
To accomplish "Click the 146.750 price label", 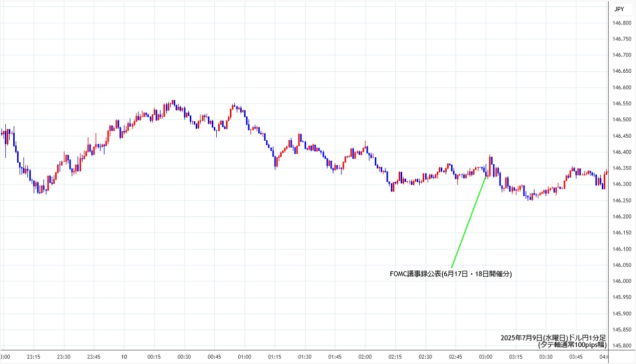I will pos(621,39).
